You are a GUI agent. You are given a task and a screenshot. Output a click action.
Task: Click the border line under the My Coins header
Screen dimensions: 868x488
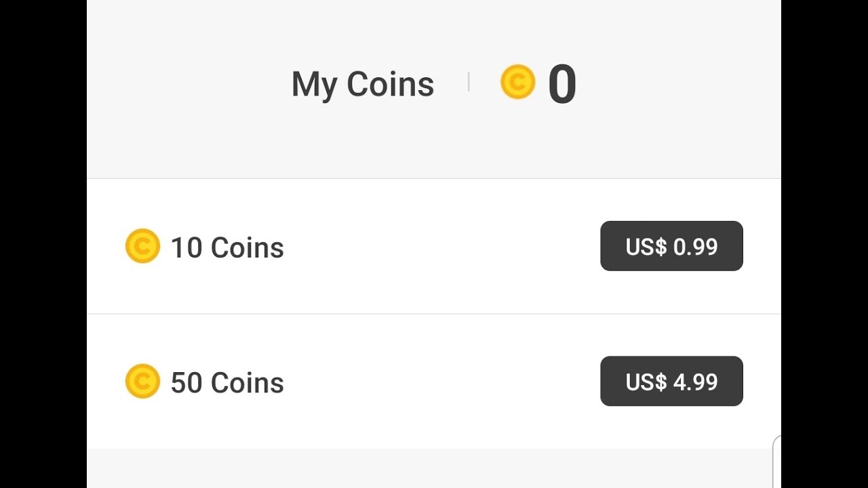pos(434,179)
